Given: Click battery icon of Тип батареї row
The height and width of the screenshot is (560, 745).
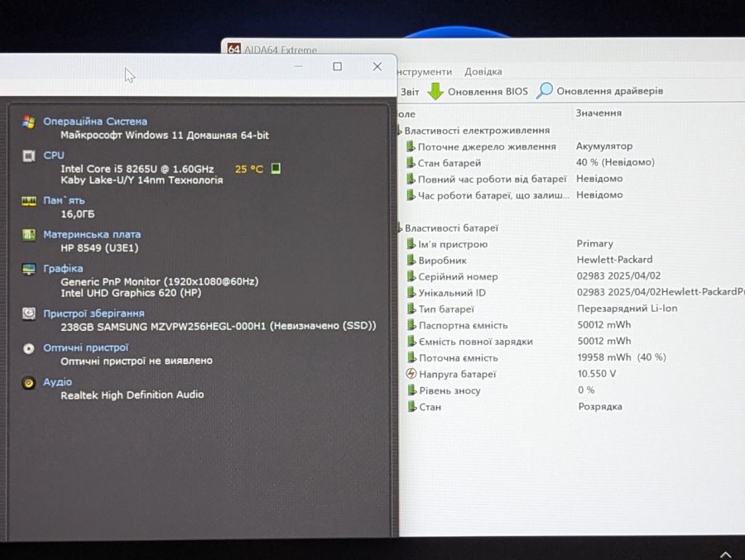Looking at the screenshot, I should 411,309.
